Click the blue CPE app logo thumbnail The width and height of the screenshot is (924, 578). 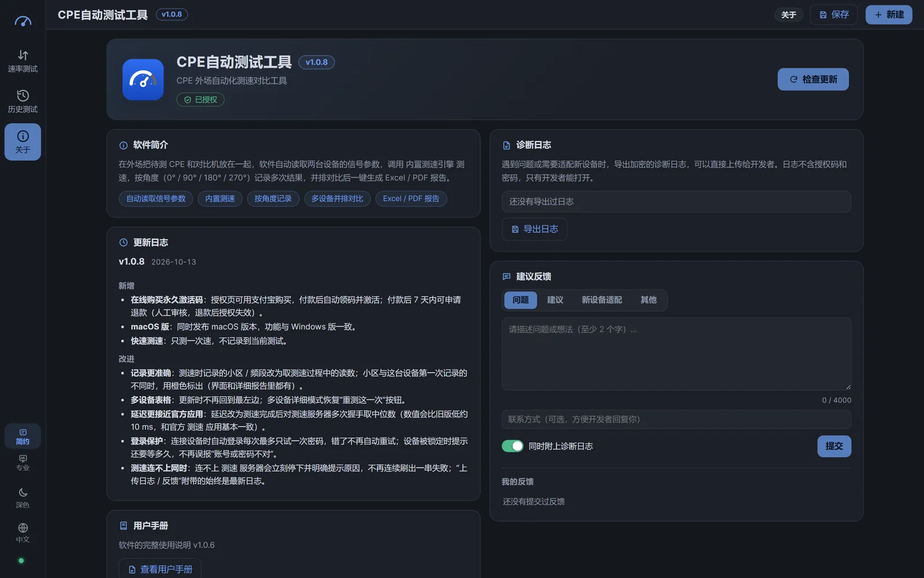pos(143,80)
